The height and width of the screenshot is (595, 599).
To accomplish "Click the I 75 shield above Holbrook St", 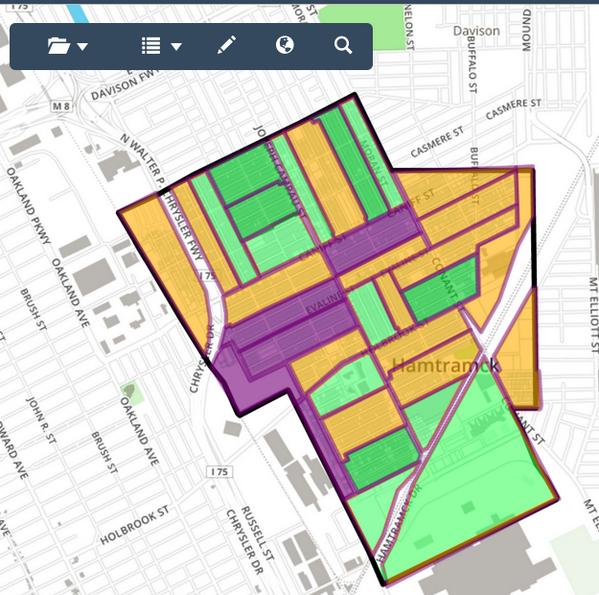I will click(x=219, y=472).
